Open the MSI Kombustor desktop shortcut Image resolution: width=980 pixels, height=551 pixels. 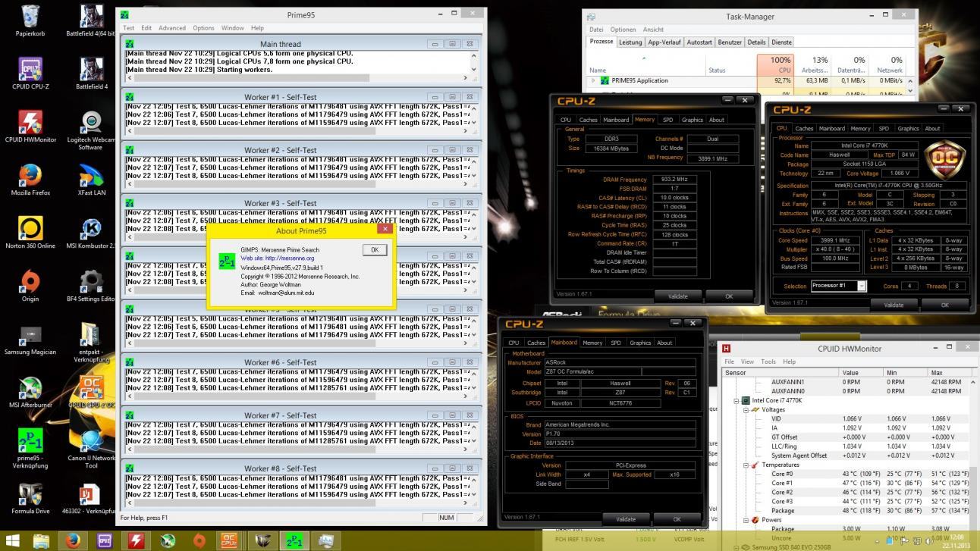click(91, 233)
